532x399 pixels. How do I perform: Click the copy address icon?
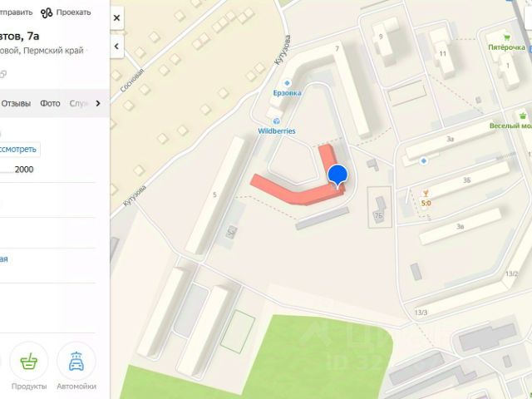click(x=2, y=74)
